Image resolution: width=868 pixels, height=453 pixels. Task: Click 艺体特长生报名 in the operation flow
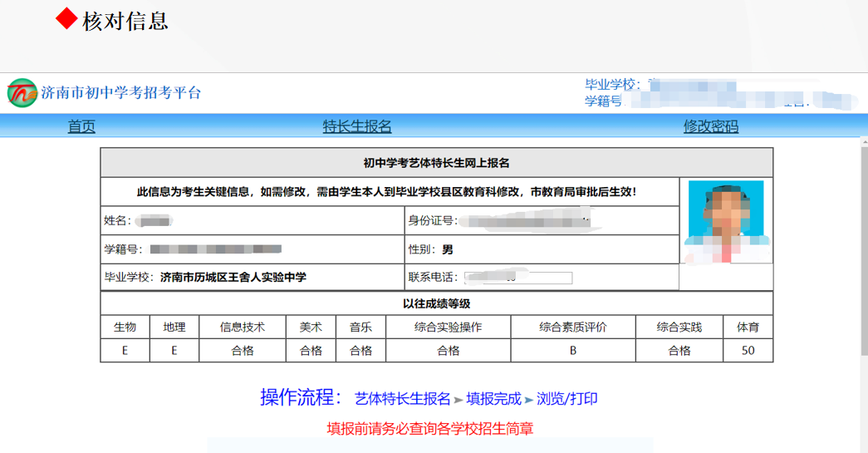[402, 399]
